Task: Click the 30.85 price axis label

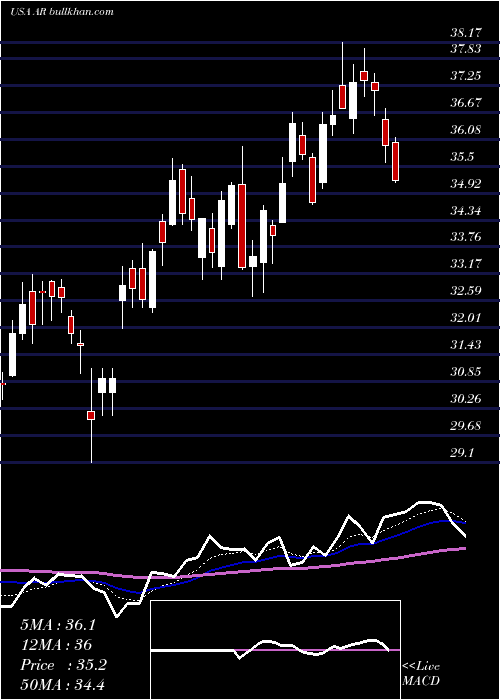Action: (x=466, y=371)
